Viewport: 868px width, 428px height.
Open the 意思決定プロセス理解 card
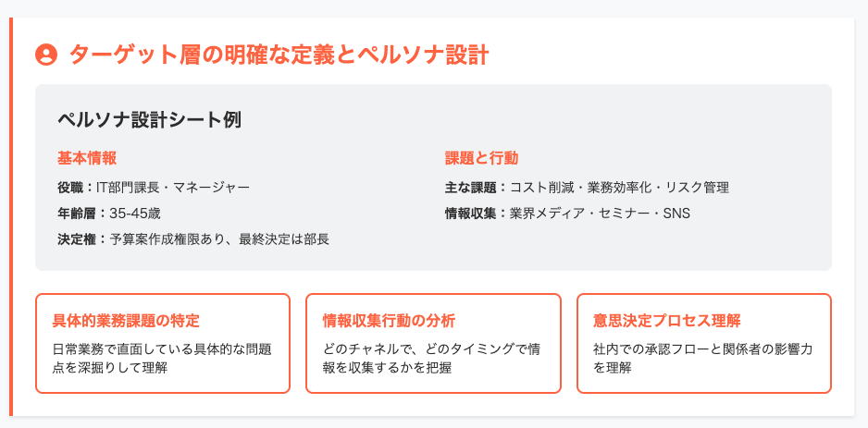tap(704, 343)
